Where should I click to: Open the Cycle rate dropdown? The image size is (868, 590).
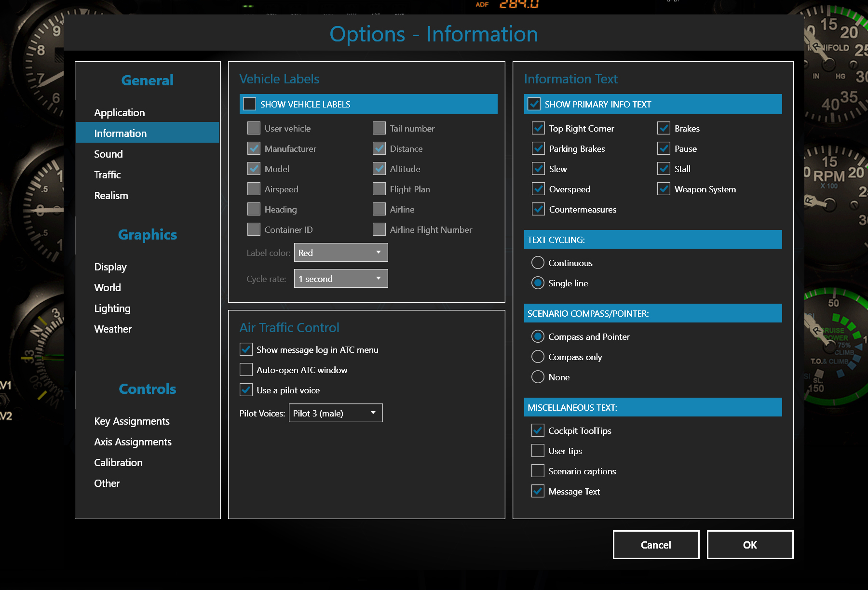click(341, 279)
